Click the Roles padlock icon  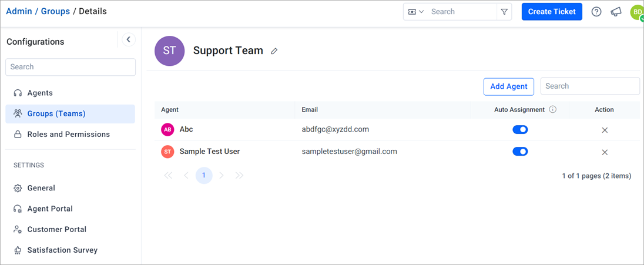tap(18, 135)
